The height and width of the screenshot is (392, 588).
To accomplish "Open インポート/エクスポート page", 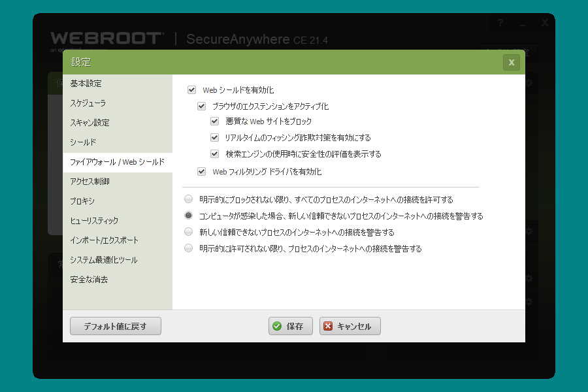I will pos(118,240).
